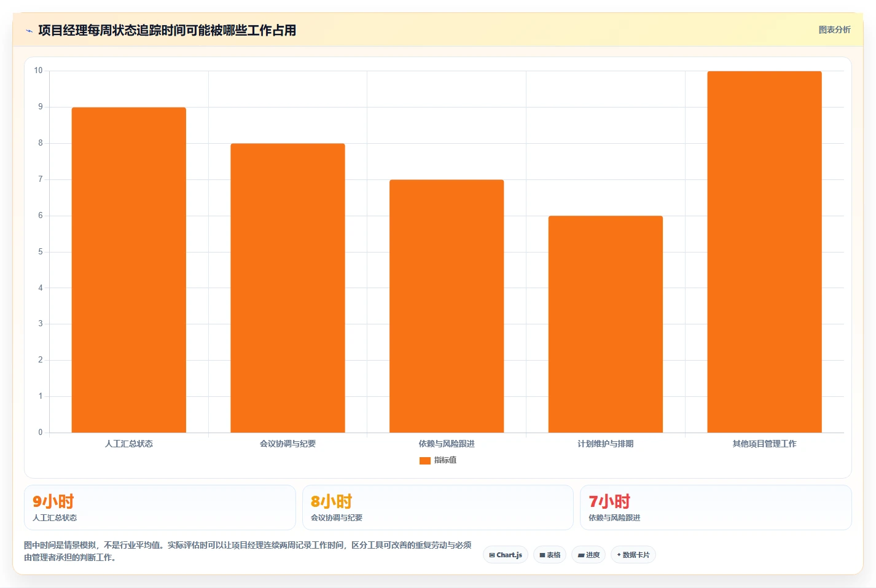Click the 进度 tag chip

[589, 555]
